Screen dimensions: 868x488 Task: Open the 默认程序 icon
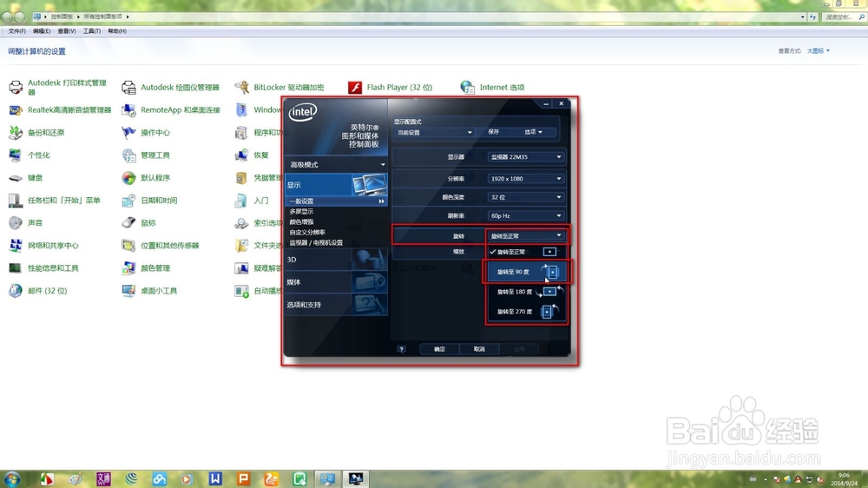[x=128, y=178]
